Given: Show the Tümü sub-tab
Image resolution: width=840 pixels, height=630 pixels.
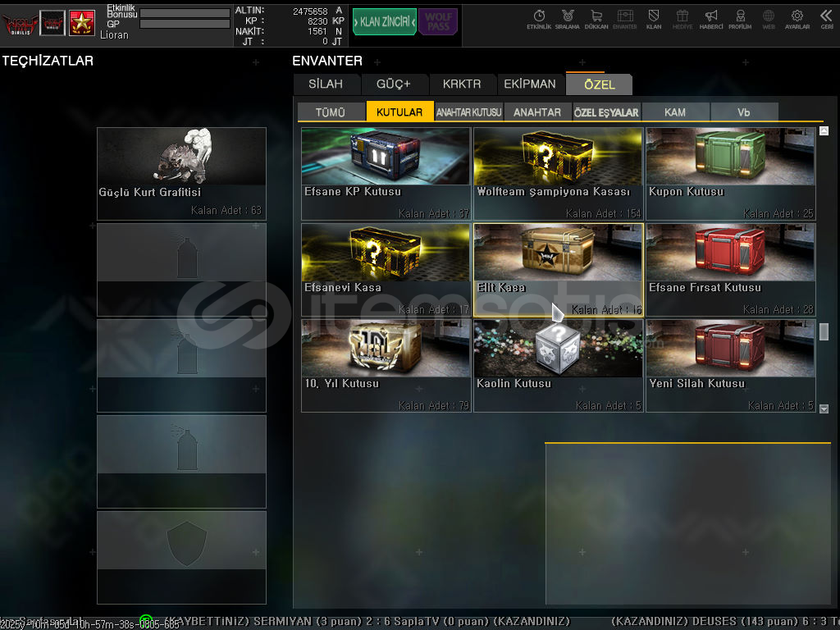Looking at the screenshot, I should [x=331, y=112].
